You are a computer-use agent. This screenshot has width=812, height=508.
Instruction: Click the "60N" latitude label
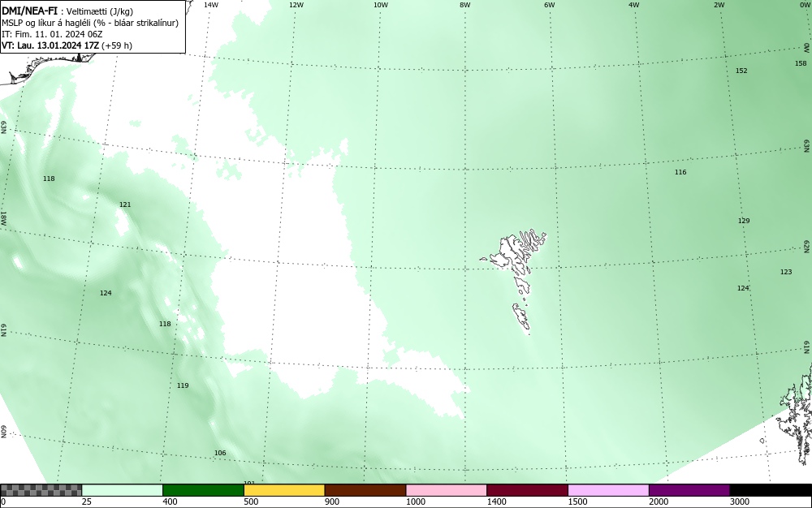[x=3, y=432]
